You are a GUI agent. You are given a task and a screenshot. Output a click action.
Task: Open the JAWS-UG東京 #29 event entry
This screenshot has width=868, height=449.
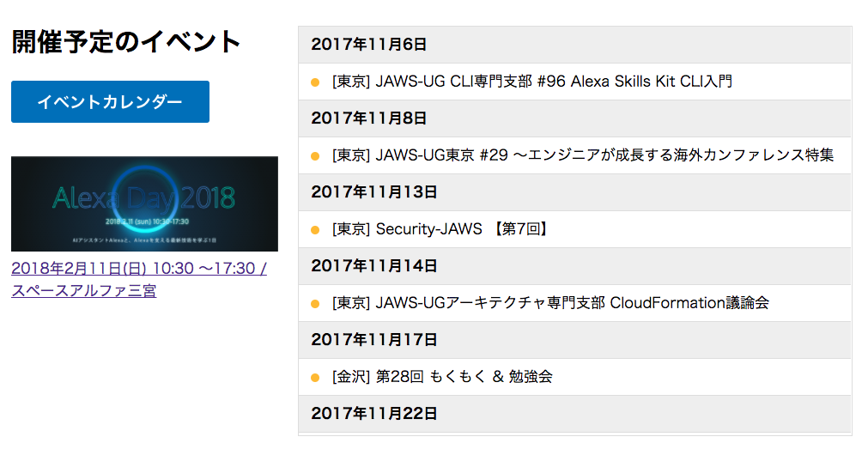[x=583, y=155]
